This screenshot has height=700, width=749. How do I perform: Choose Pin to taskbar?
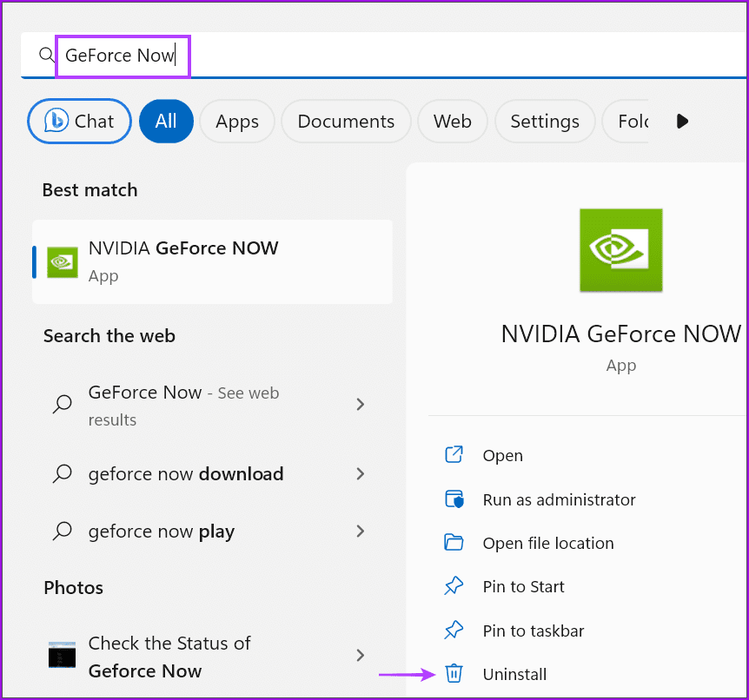534,631
